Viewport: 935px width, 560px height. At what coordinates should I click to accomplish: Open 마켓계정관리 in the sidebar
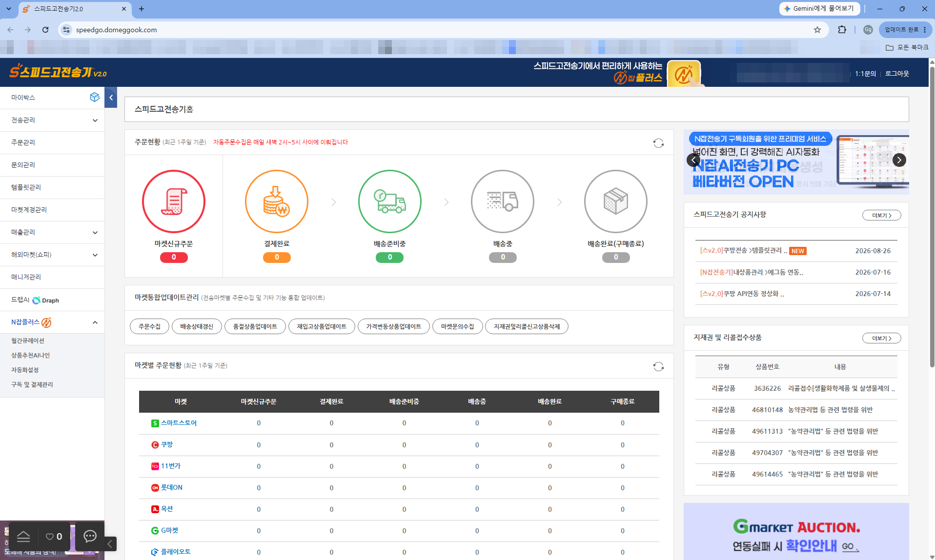click(52, 210)
